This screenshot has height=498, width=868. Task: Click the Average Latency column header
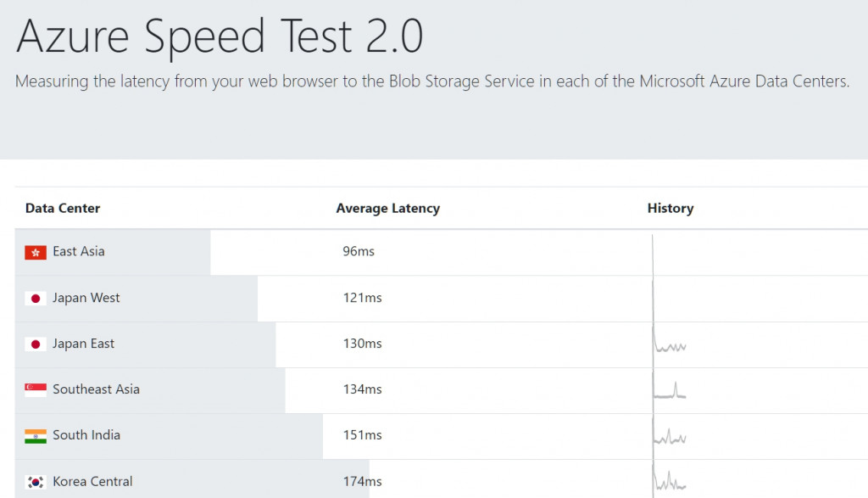387,208
